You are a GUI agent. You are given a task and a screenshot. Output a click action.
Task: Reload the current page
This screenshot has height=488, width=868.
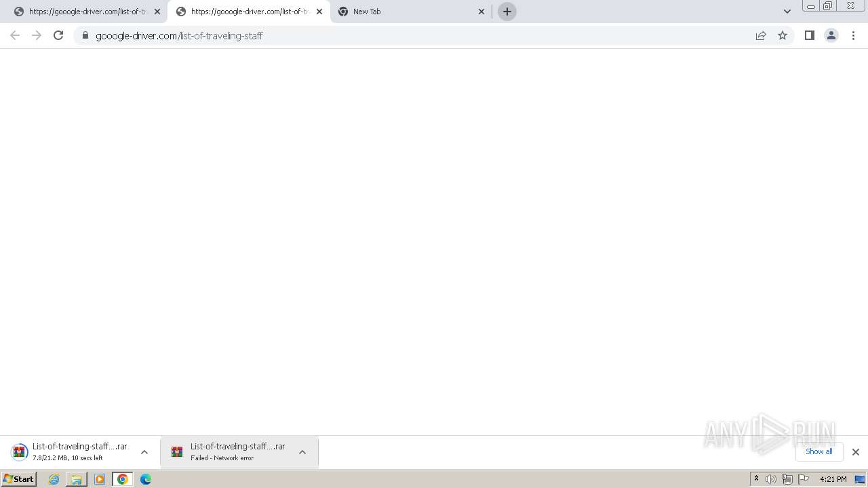[58, 35]
